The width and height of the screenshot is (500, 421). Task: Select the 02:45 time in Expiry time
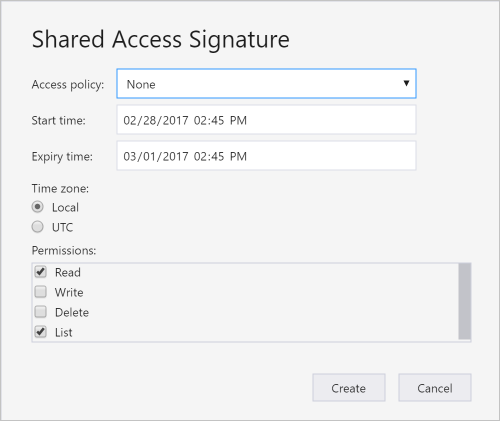[209, 156]
